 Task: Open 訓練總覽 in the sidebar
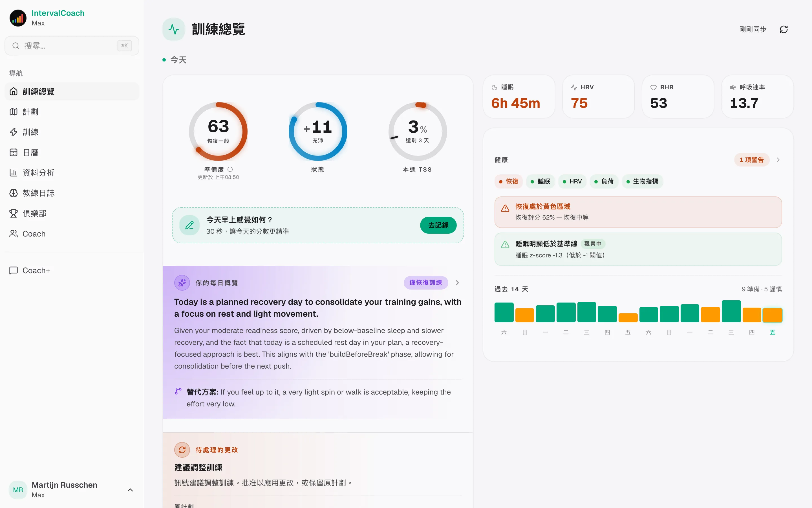pyautogui.click(x=72, y=91)
